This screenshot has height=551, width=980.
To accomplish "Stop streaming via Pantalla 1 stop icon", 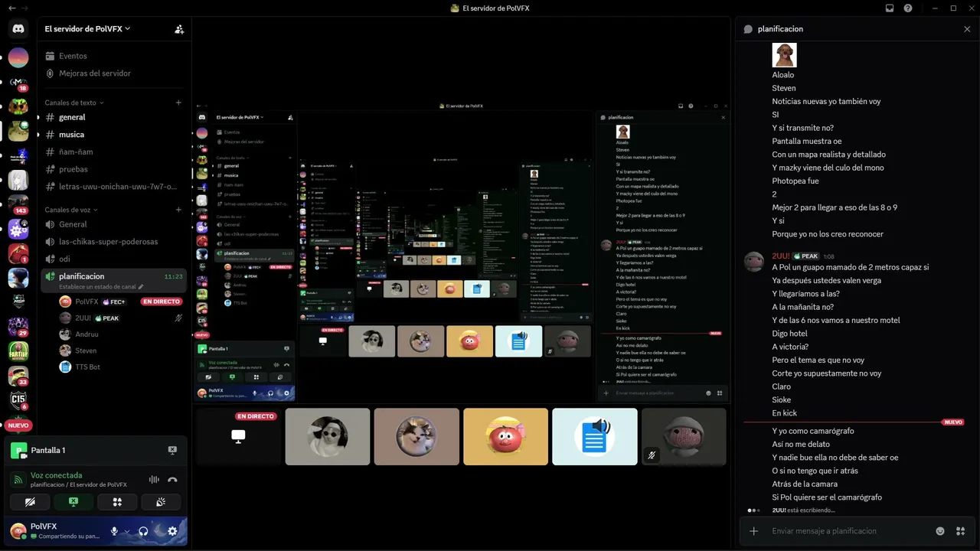I will [172, 450].
